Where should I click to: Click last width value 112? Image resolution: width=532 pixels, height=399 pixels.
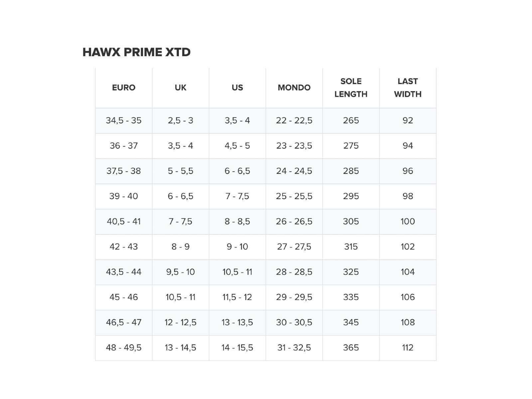coord(408,348)
